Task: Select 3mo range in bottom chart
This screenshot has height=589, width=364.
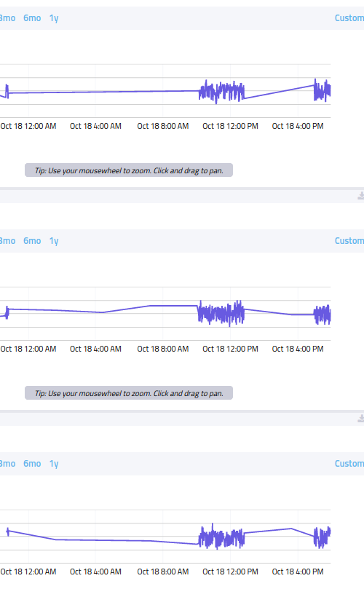Action: click(7, 464)
